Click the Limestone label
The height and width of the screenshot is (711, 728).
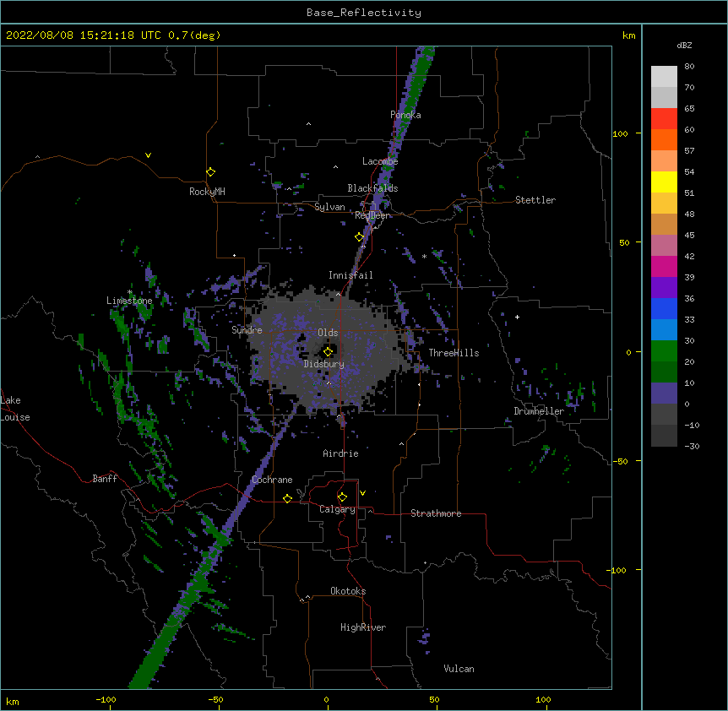tap(129, 301)
